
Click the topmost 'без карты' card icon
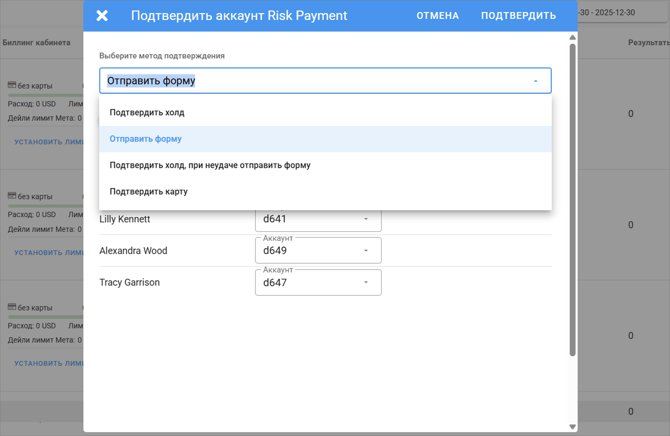[x=12, y=86]
